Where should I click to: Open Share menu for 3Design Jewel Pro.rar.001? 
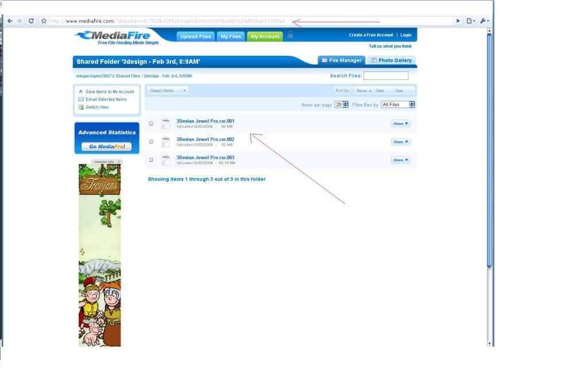tap(400, 124)
